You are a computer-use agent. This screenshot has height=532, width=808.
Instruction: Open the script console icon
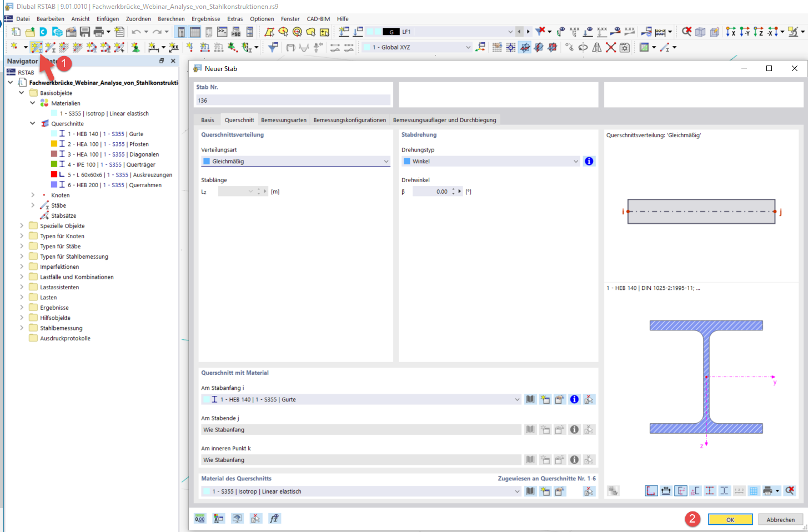tap(222, 32)
